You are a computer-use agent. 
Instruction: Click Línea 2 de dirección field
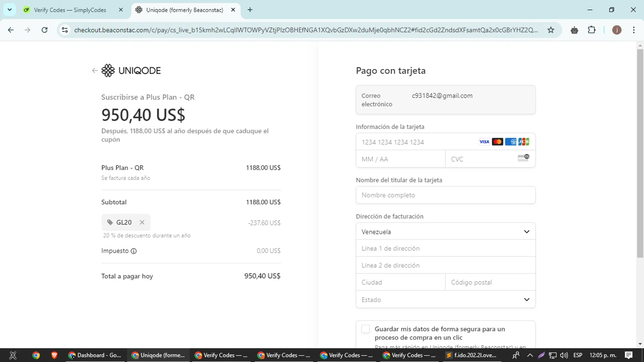pyautogui.click(x=446, y=265)
